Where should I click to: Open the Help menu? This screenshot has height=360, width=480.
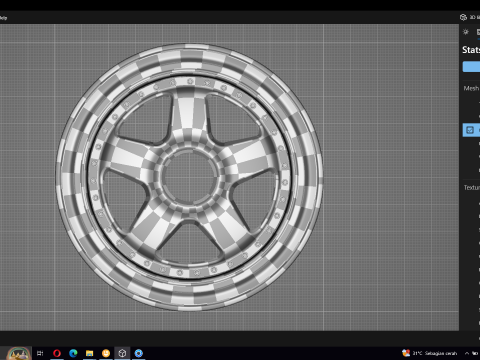(3, 18)
